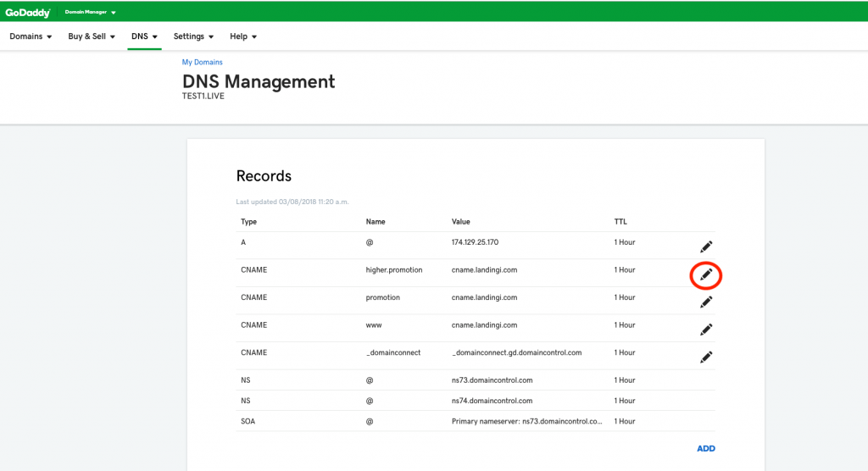Open the Domains menu
Image resolution: width=868 pixels, height=471 pixels.
pos(31,36)
